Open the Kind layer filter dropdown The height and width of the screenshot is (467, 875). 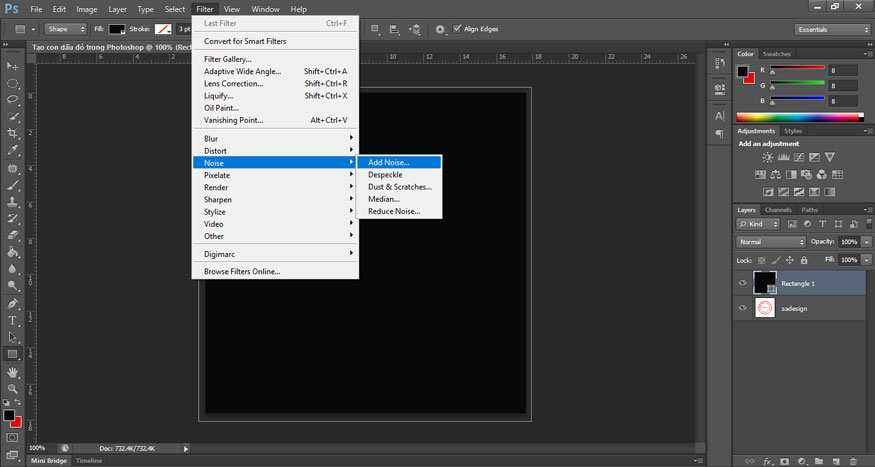pos(758,224)
